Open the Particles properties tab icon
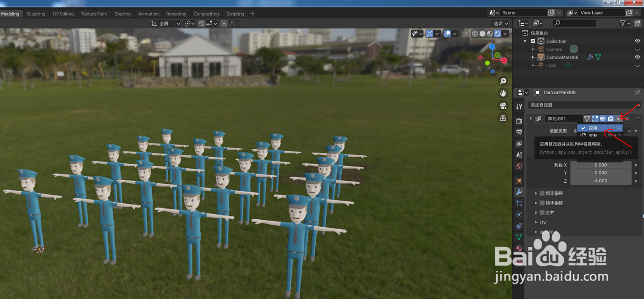Screen dimensions: 644x299 (x=519, y=203)
